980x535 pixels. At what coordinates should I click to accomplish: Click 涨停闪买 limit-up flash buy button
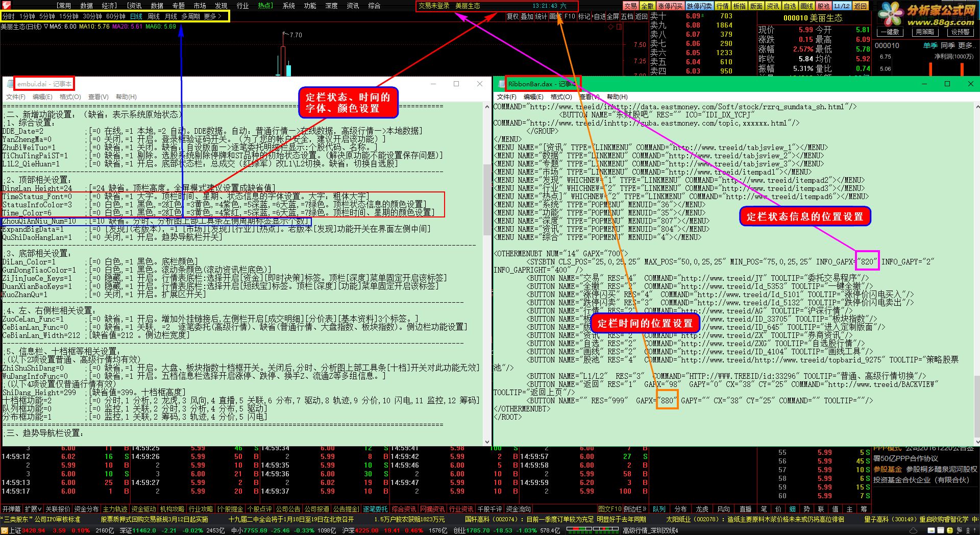670,6
